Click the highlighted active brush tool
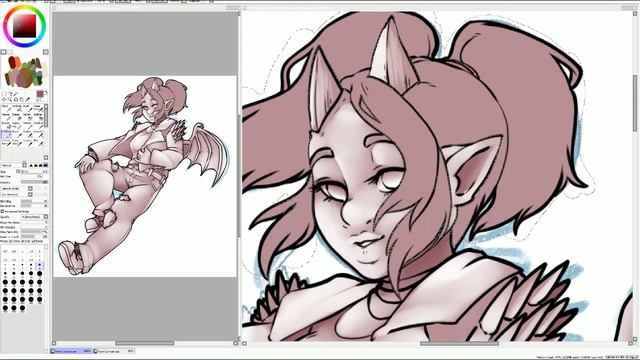640x360 pixels. [x=6, y=134]
